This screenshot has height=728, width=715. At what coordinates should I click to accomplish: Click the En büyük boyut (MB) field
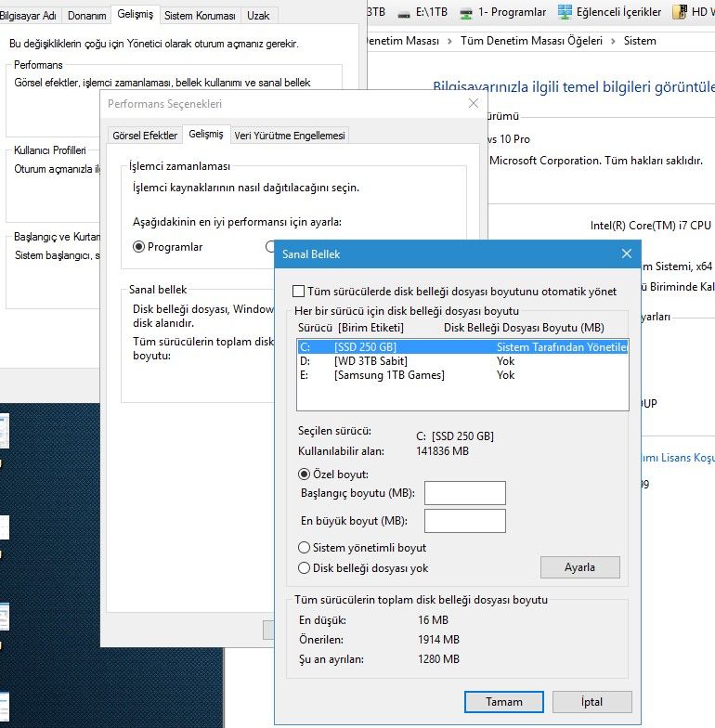[x=464, y=520]
